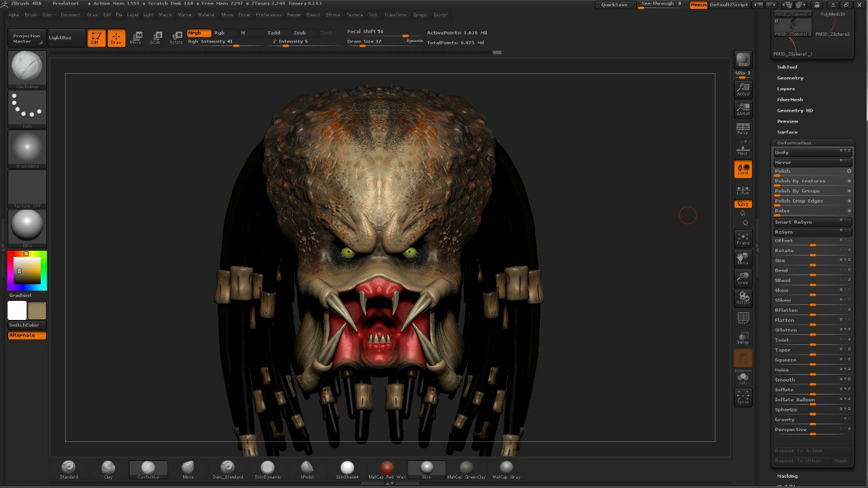This screenshot has height=488, width=868.
Task: Select the MatCap Red Wax material
Action: pyautogui.click(x=387, y=470)
